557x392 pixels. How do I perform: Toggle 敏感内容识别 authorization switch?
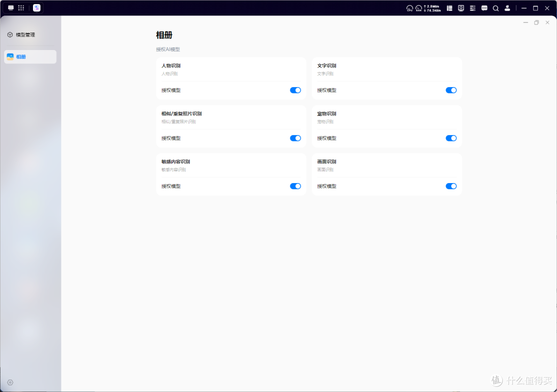pos(295,186)
